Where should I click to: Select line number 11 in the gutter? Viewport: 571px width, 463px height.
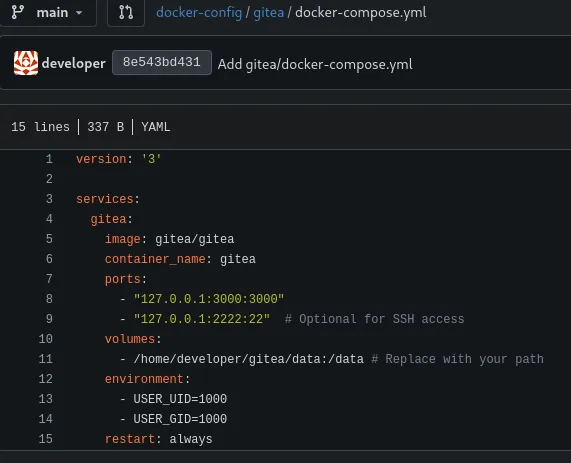tap(46, 359)
